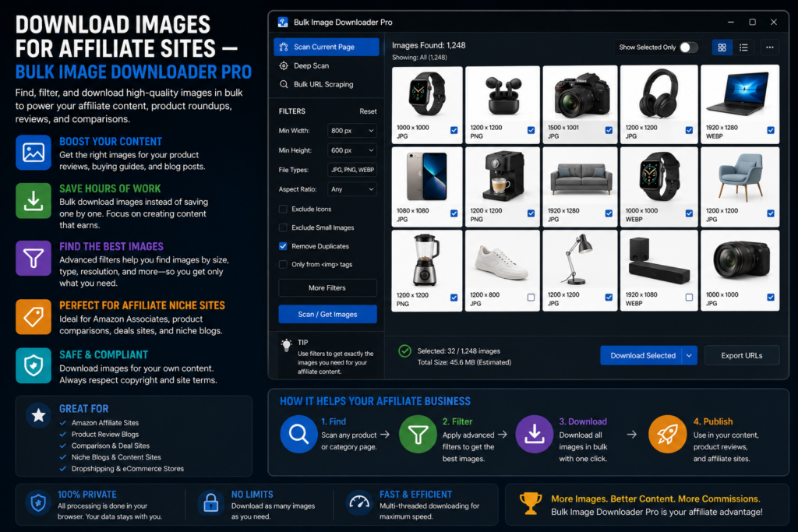Screen dimensions: 798x532
Task: Enable the Exclude Icons checkbox
Action: 283,209
